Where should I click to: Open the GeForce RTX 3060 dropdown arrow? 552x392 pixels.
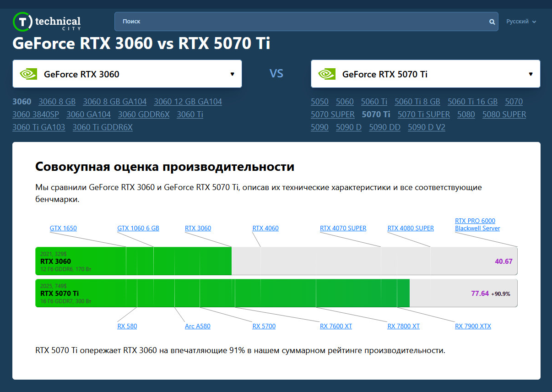click(232, 74)
